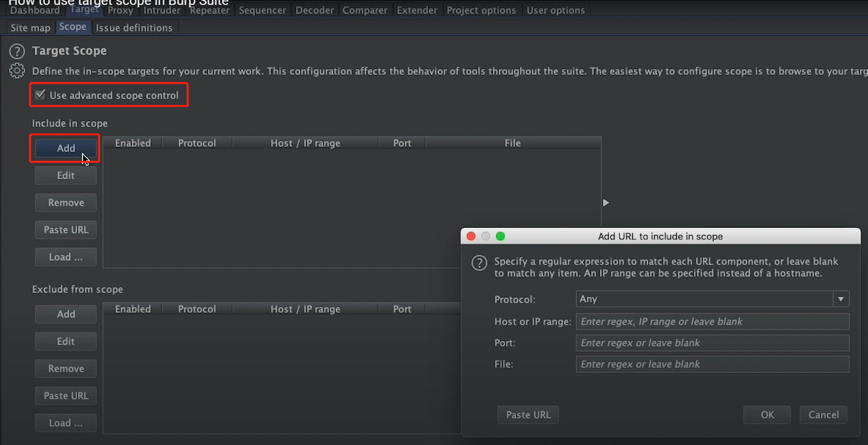Cancel the Add URL dialog
This screenshot has height=445, width=868.
(823, 415)
